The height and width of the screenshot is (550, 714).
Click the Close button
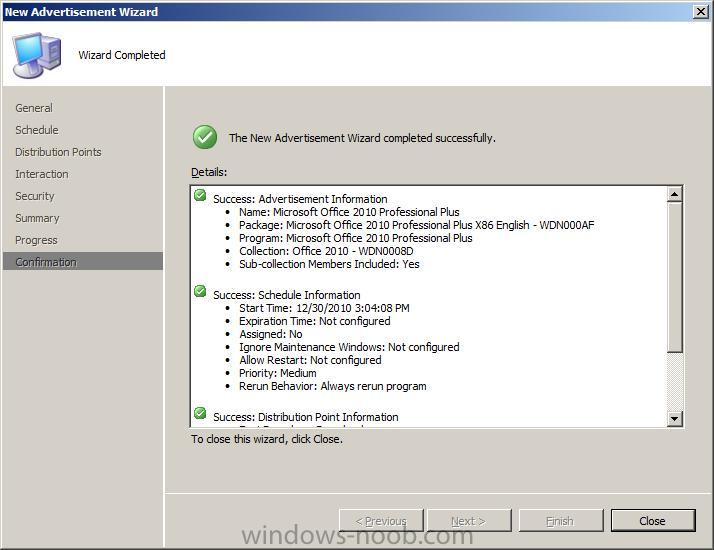point(653,520)
